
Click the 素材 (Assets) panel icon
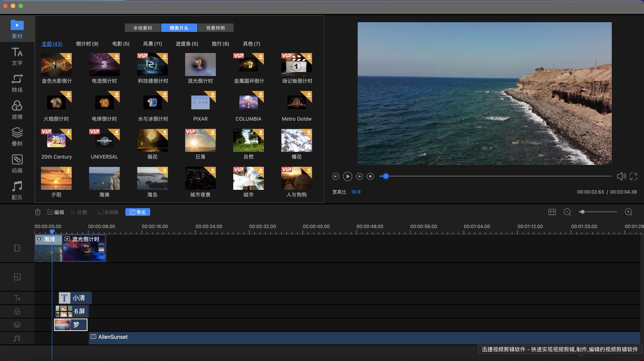point(16,29)
